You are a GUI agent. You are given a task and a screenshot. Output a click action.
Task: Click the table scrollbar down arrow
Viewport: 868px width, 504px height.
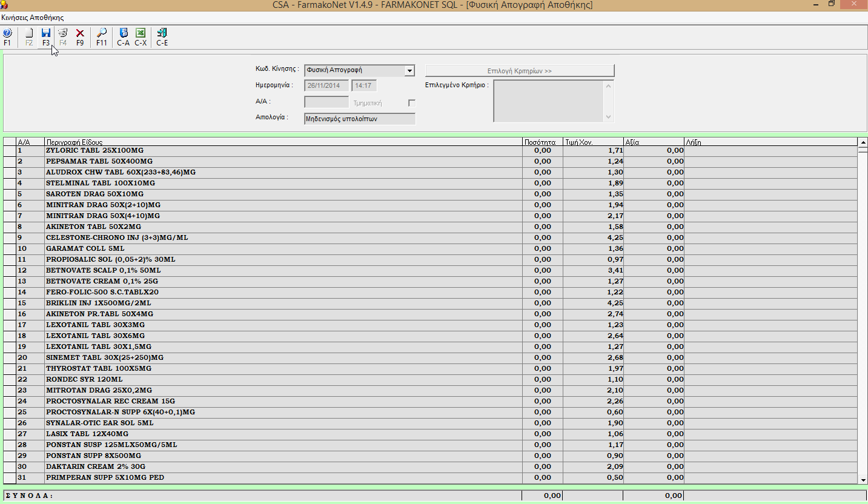click(863, 480)
